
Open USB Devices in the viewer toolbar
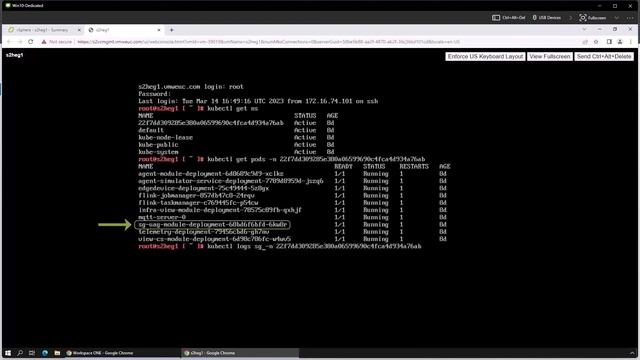547,18
